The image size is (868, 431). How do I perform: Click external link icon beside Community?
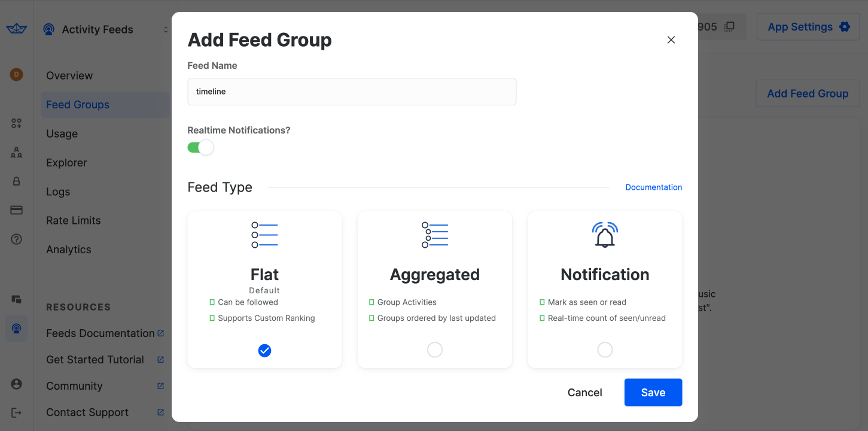point(160,386)
